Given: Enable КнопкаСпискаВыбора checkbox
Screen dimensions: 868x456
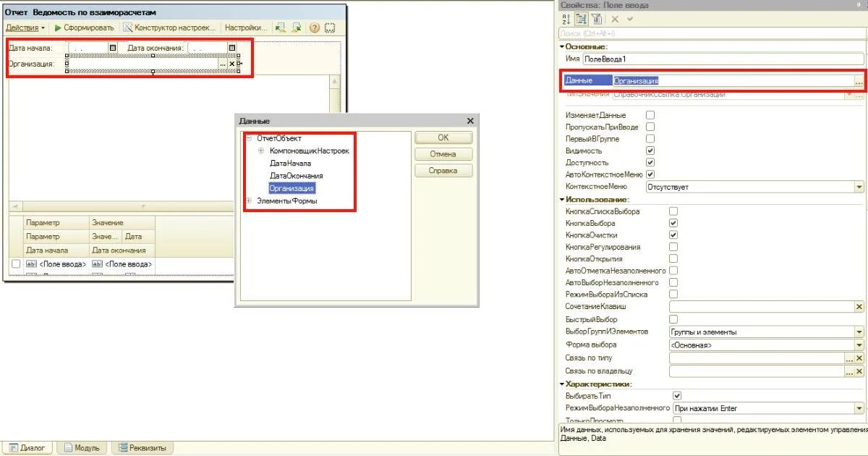Looking at the screenshot, I should [673, 211].
